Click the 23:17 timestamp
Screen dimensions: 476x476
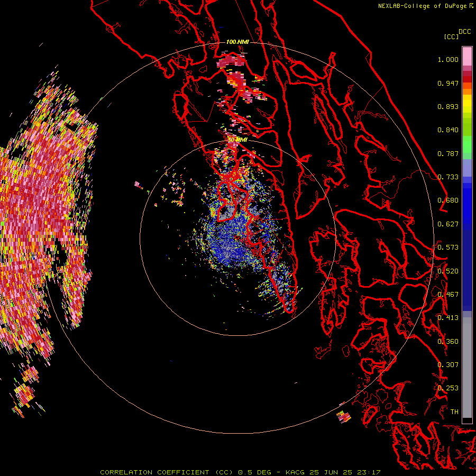(369, 472)
